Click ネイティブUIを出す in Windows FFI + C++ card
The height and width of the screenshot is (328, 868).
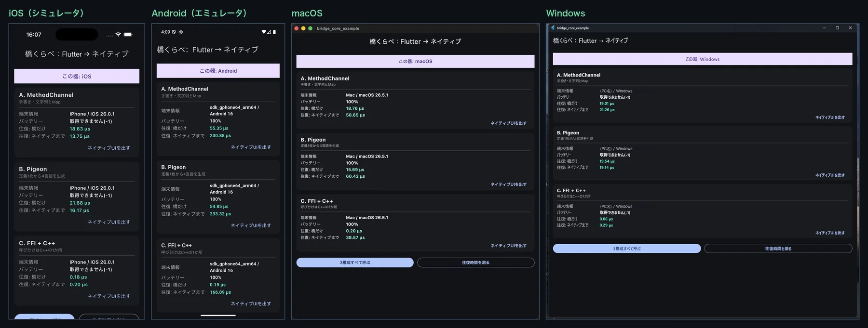click(x=830, y=233)
